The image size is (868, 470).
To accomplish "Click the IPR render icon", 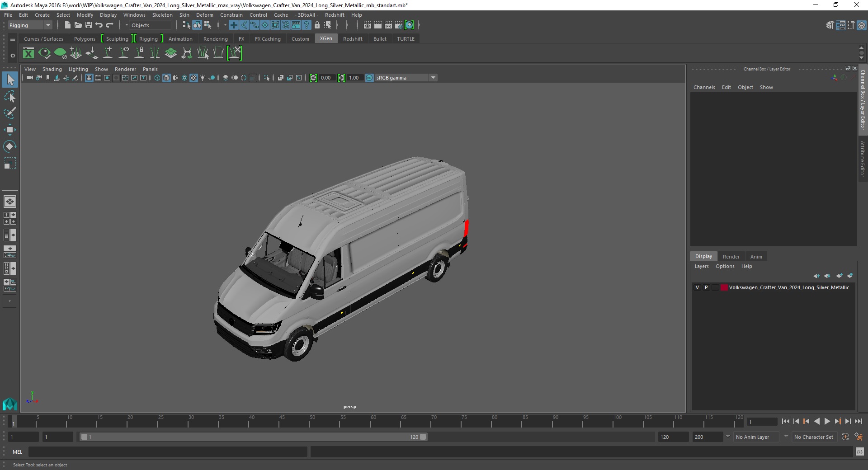I will [x=388, y=25].
